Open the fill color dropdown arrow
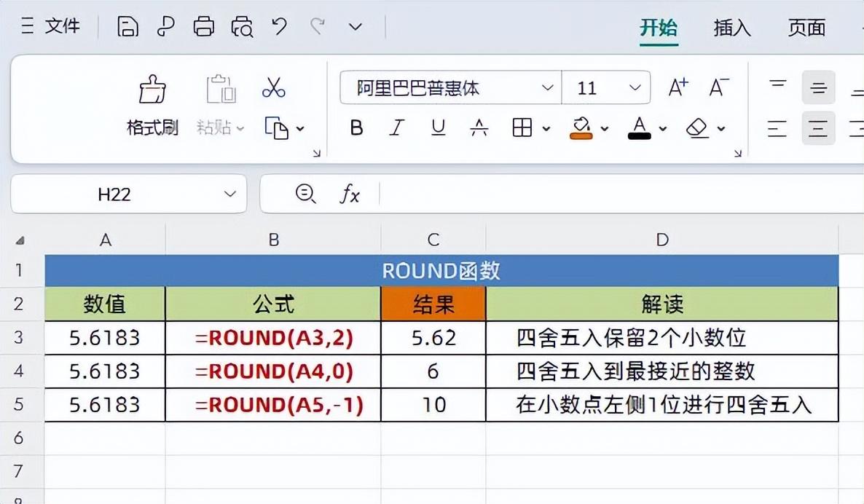This screenshot has width=864, height=504. pos(605,129)
